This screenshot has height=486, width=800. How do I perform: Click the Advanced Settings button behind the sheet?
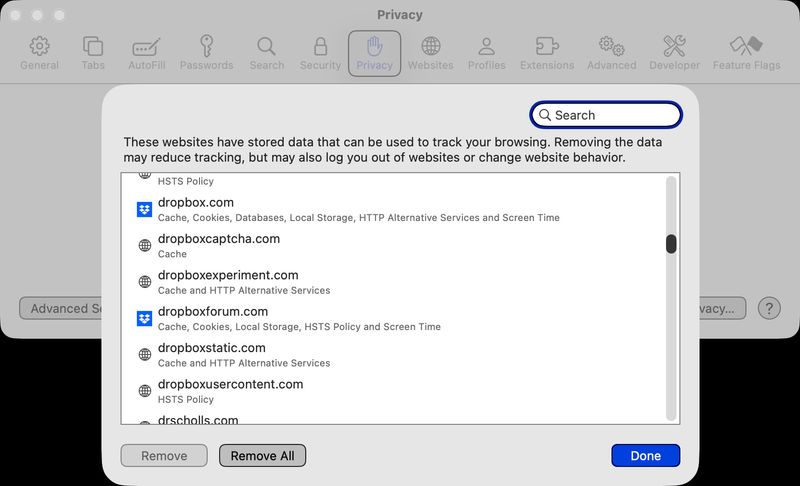[x=61, y=308]
